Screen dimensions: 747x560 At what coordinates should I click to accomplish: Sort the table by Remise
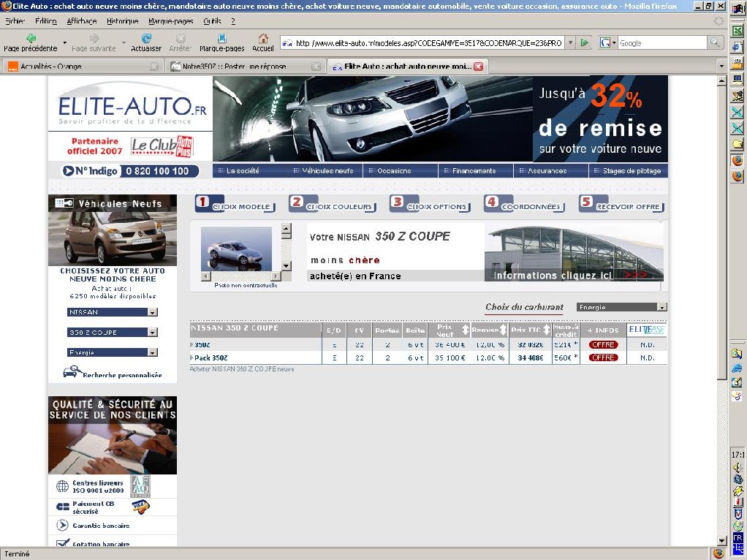pyautogui.click(x=503, y=330)
